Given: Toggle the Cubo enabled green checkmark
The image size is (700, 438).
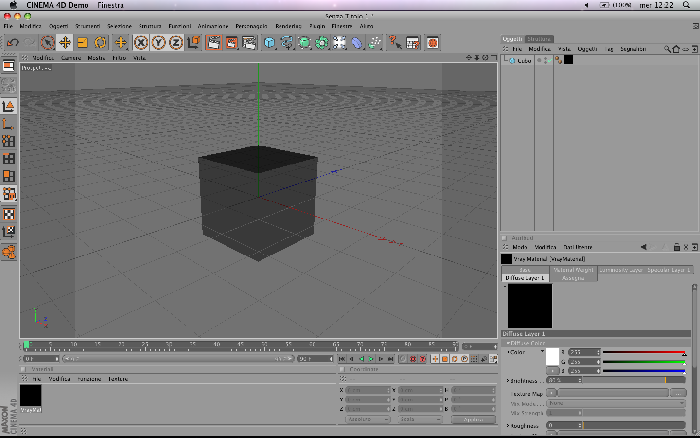Looking at the screenshot, I should point(549,60).
